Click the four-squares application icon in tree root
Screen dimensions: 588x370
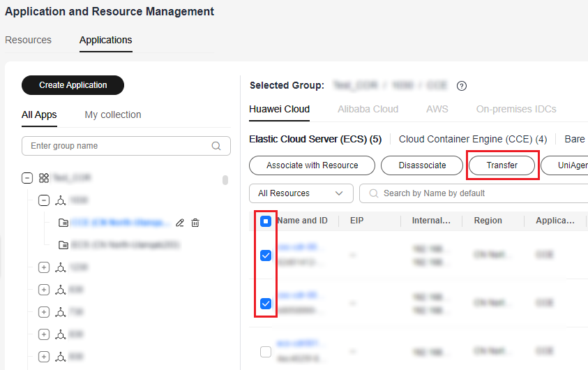[x=44, y=178]
